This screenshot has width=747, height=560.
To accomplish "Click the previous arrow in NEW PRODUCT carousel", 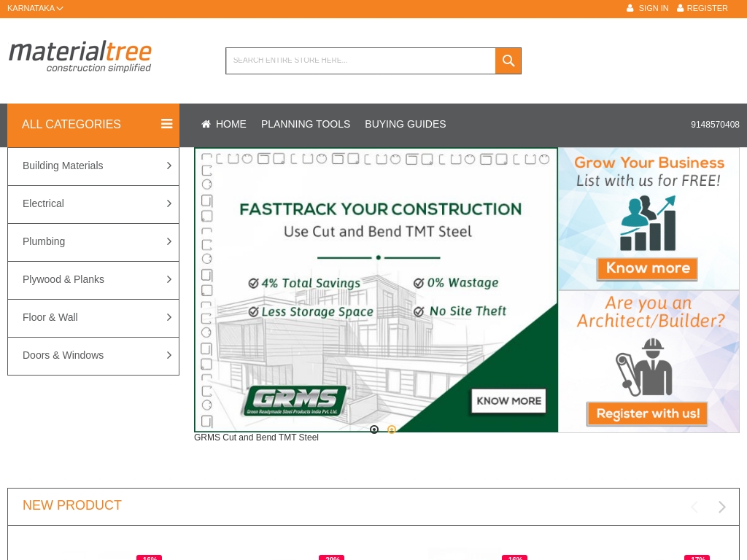I will tap(694, 506).
